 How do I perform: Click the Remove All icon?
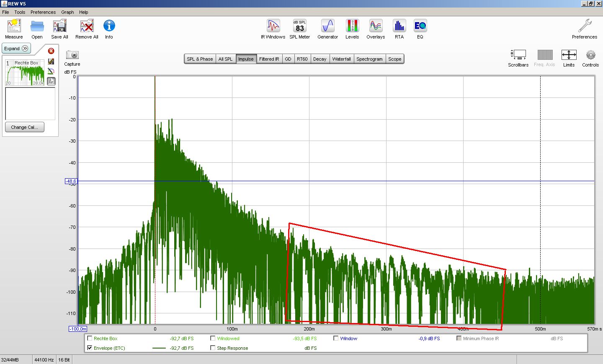(x=87, y=26)
